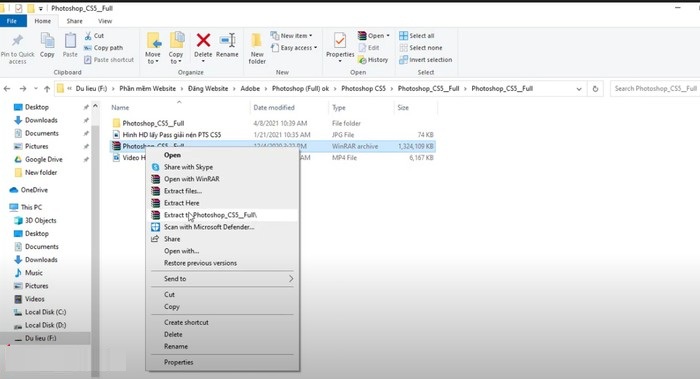
Task: Open the New item dropdown
Action: [x=292, y=35]
